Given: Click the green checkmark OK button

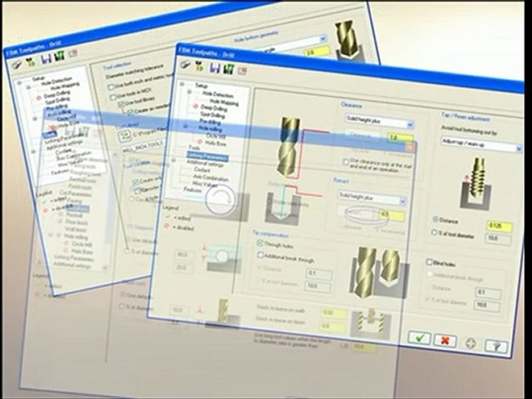Looking at the screenshot, I should 420,338.
